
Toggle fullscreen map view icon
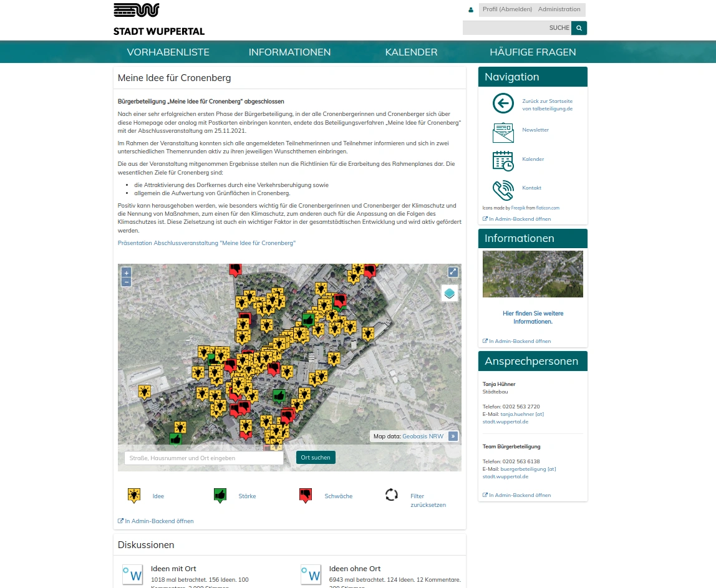point(453,272)
